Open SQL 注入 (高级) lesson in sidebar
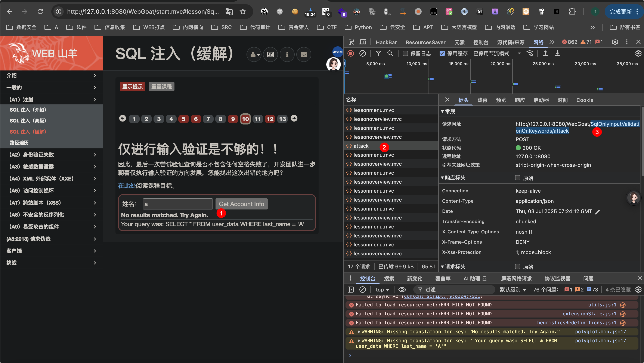 coord(28,121)
